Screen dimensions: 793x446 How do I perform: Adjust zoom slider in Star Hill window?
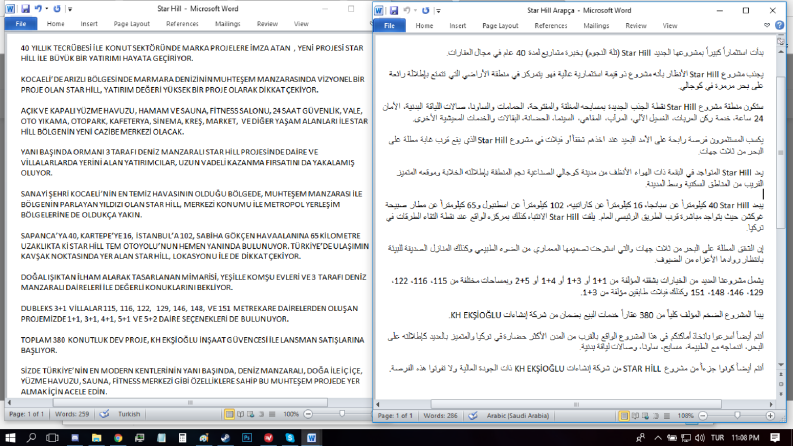(342, 414)
